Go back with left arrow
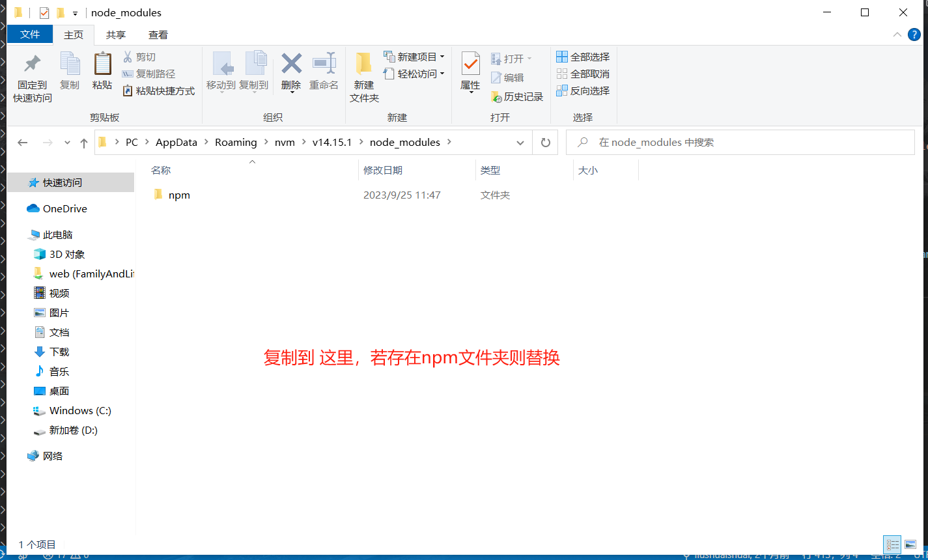This screenshot has height=560, width=928. point(23,143)
